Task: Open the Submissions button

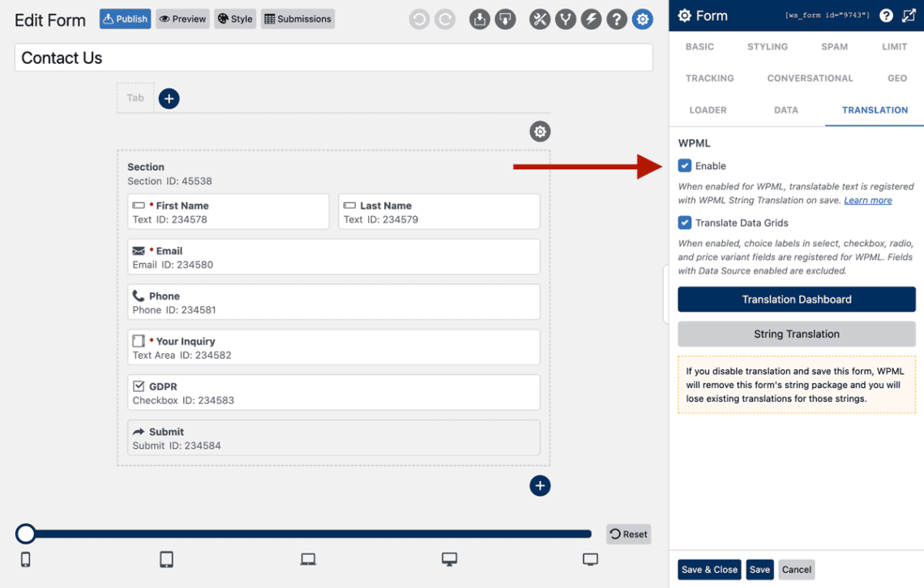Action: pos(297,19)
